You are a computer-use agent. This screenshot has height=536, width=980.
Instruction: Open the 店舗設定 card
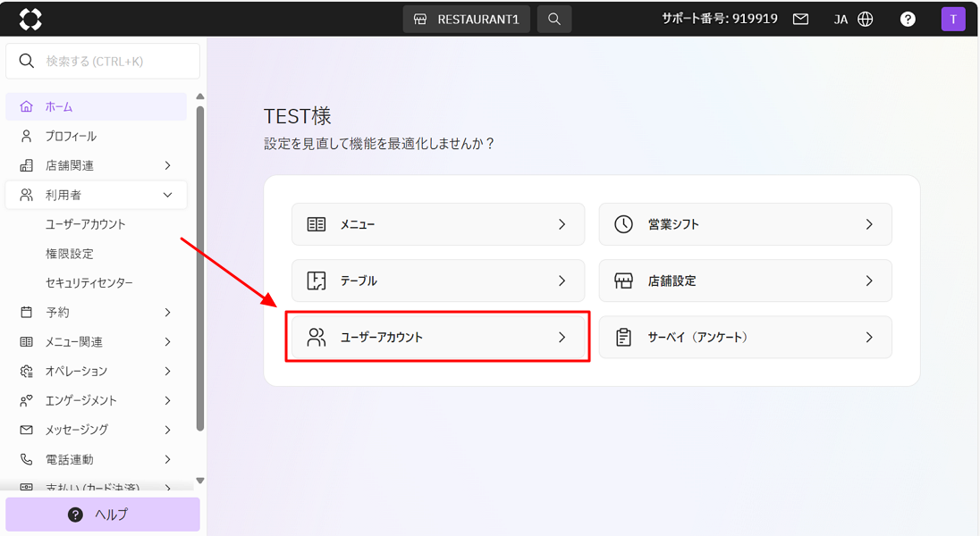tap(745, 281)
